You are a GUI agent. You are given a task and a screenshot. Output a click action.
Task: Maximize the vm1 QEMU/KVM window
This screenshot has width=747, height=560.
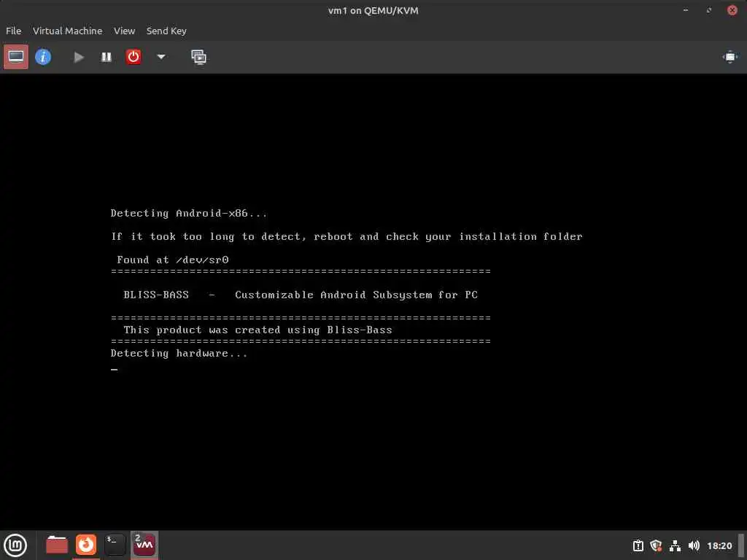[x=709, y=10]
